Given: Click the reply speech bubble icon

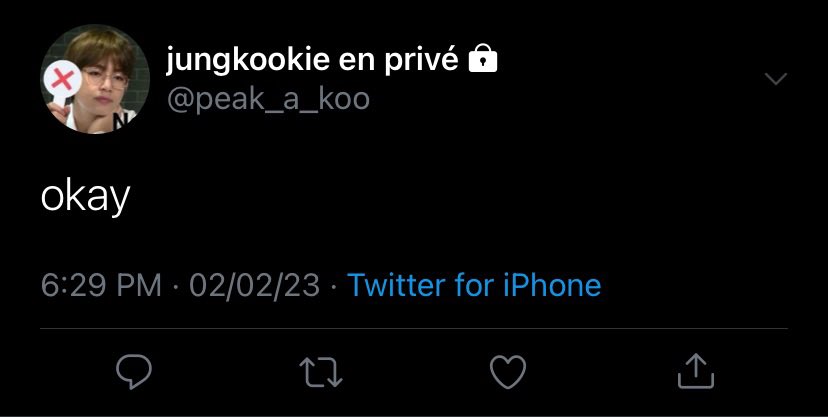Looking at the screenshot, I should point(134,372).
